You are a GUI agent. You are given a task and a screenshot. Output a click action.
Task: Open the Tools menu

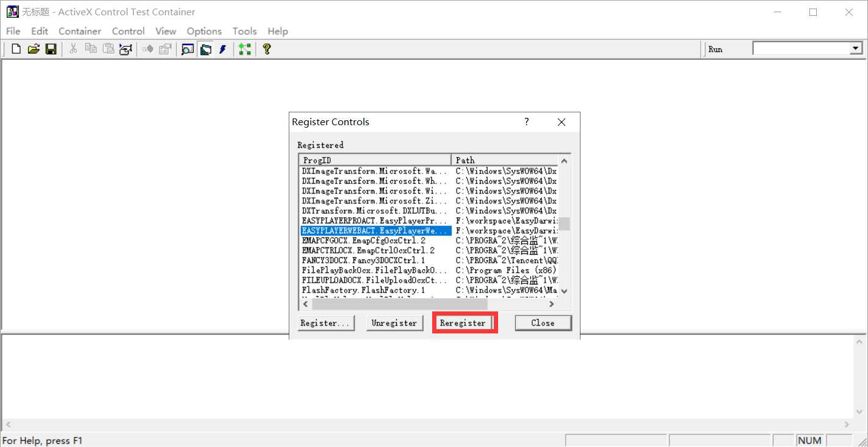pyautogui.click(x=244, y=31)
